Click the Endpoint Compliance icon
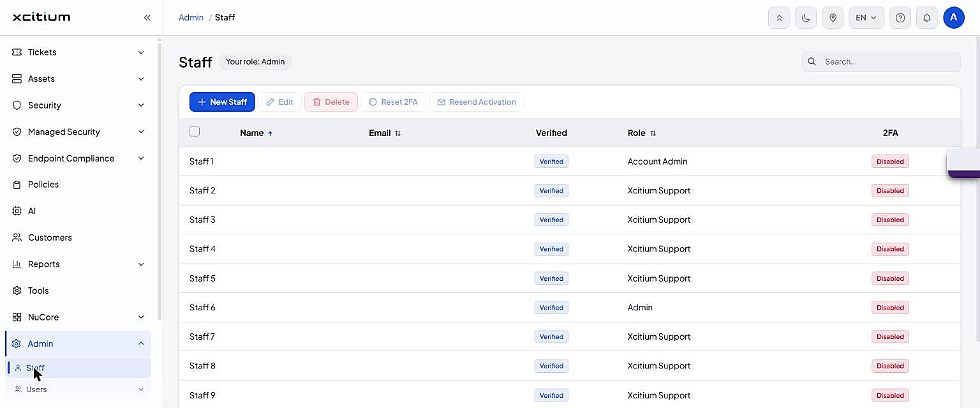Screen dimensions: 980x408 [x=17, y=158]
